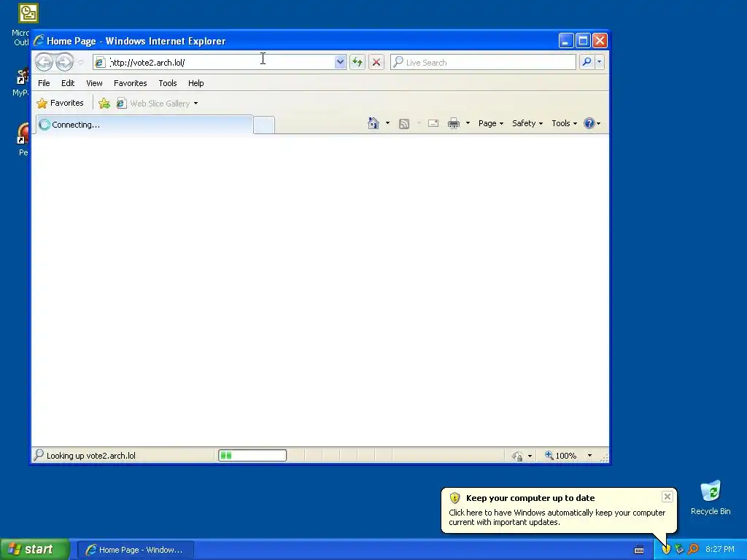The width and height of the screenshot is (747, 560).
Task: Click the on-screen keyboard taskbar icon
Action: [x=639, y=550]
